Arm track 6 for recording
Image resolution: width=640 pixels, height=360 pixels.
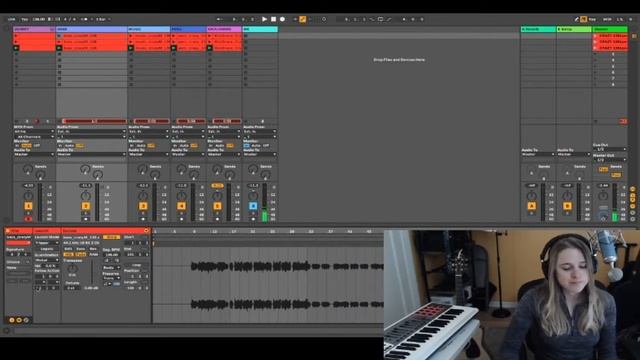[x=253, y=219]
